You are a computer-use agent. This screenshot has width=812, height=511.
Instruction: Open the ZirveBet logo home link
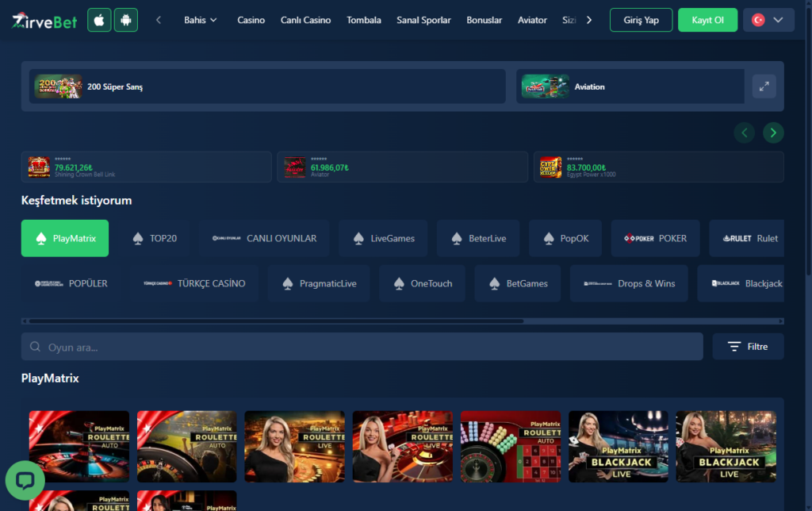coord(44,20)
